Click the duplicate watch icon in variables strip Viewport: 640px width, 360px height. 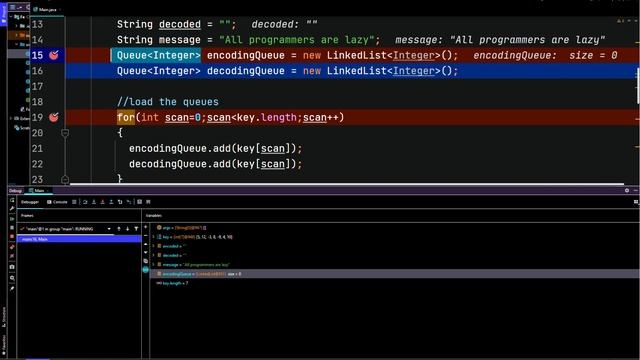(145, 261)
